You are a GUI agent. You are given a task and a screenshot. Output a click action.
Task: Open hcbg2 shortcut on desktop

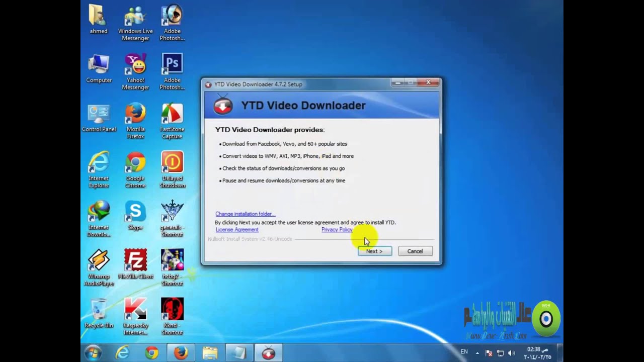click(172, 267)
